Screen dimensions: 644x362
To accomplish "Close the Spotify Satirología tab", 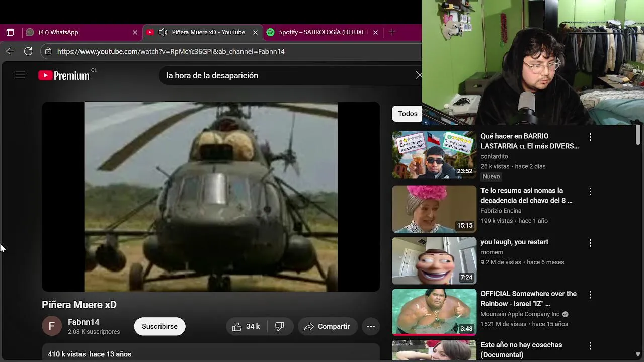I will [375, 32].
